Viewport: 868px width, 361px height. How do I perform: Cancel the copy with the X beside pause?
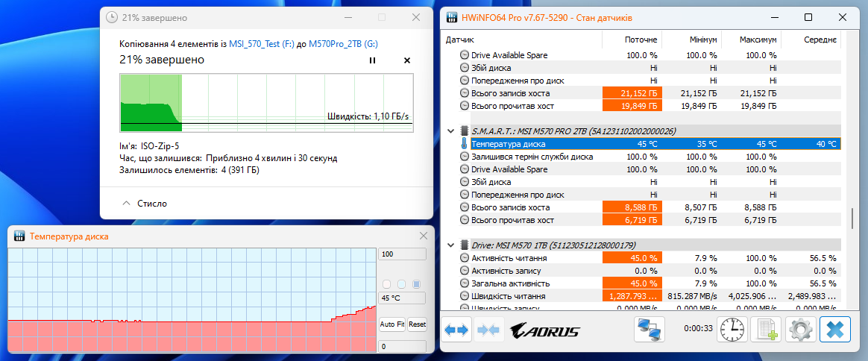407,60
